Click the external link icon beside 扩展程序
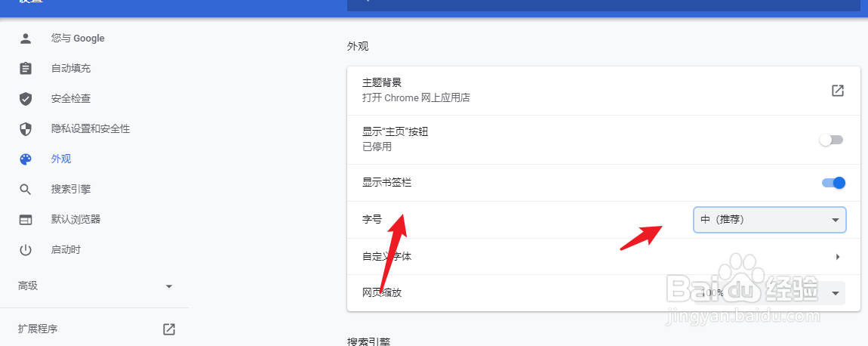 click(x=169, y=329)
